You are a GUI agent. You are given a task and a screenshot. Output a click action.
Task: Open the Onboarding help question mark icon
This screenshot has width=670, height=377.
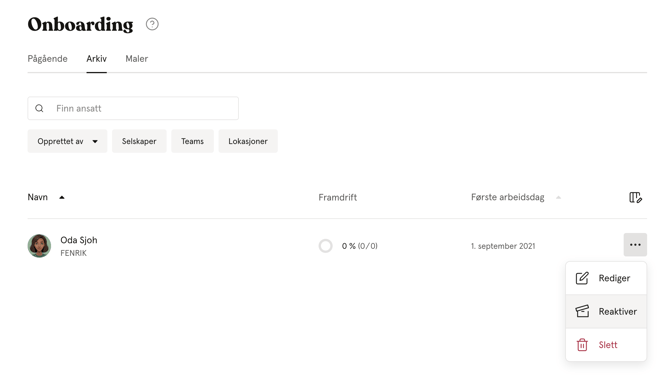coord(152,24)
